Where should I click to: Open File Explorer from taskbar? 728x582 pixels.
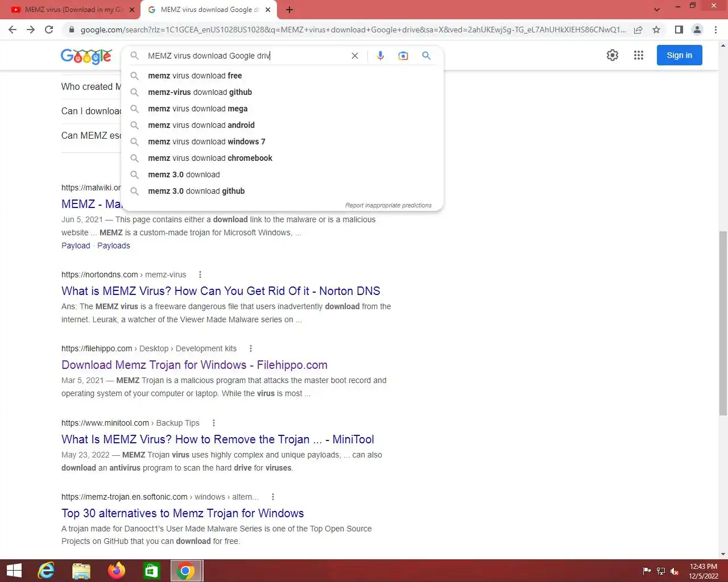[81, 571]
